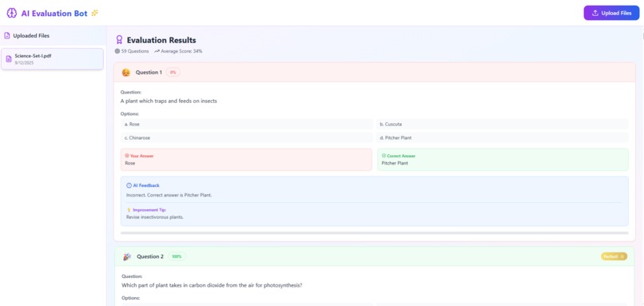This screenshot has height=306, width=644.
Task: Click text 'A plant which traps and feeds on insects'
Action: [169, 101]
